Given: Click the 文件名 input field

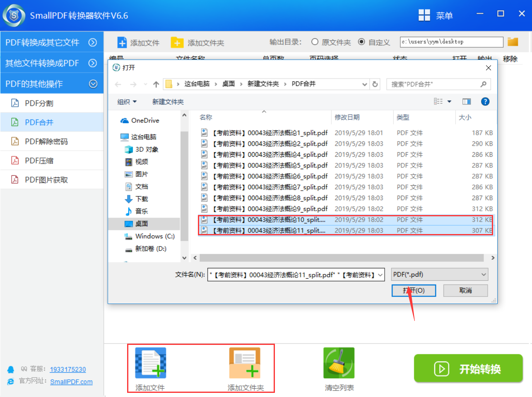Looking at the screenshot, I should tap(292, 275).
